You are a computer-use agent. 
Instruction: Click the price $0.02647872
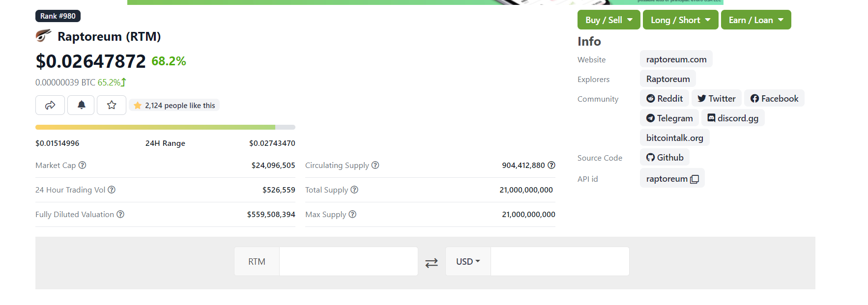tap(90, 61)
